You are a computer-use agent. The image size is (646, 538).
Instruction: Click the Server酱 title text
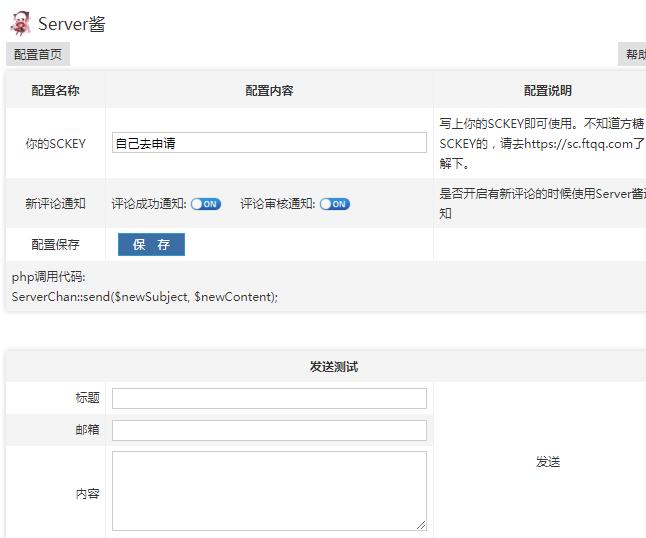(72, 24)
